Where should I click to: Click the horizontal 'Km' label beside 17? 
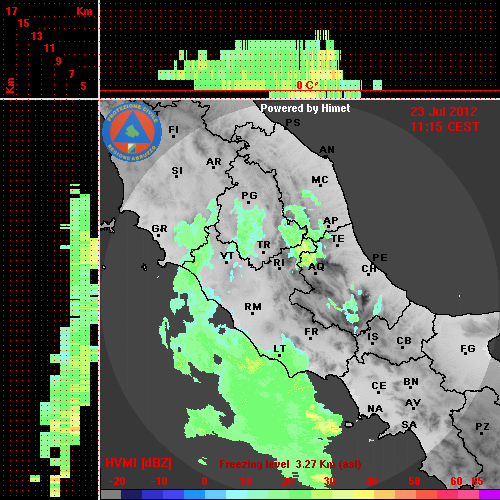click(x=84, y=11)
